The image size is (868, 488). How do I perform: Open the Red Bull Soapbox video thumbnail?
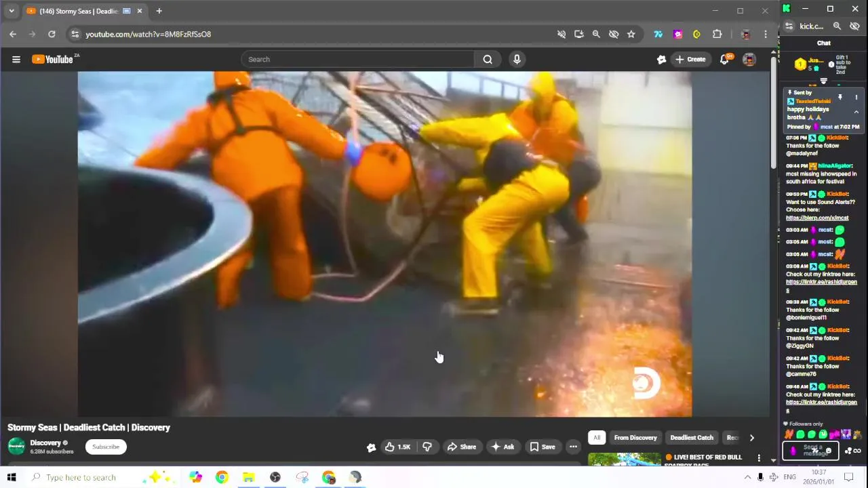624,459
